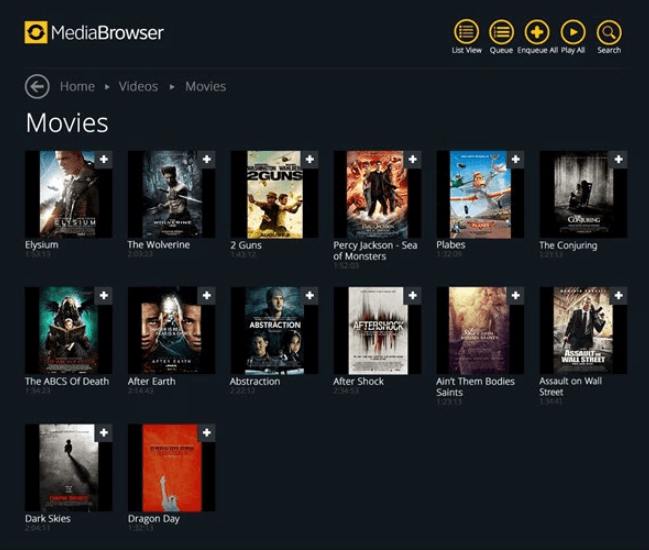Add The Wolverine to queue via plus
Screen dimensions: 649x550
pos(207,159)
